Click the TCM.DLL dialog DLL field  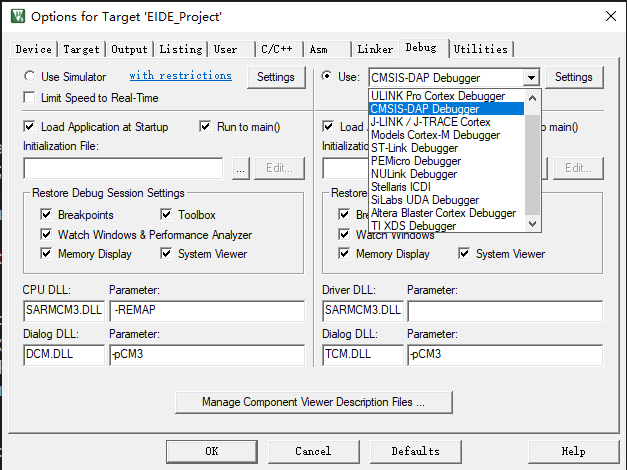point(363,355)
